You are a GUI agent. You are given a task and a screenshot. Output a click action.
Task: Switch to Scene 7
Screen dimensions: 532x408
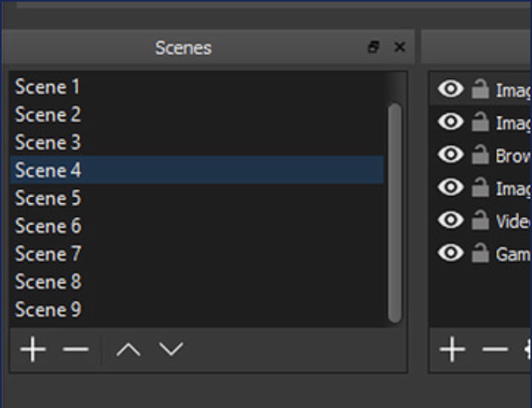click(47, 254)
